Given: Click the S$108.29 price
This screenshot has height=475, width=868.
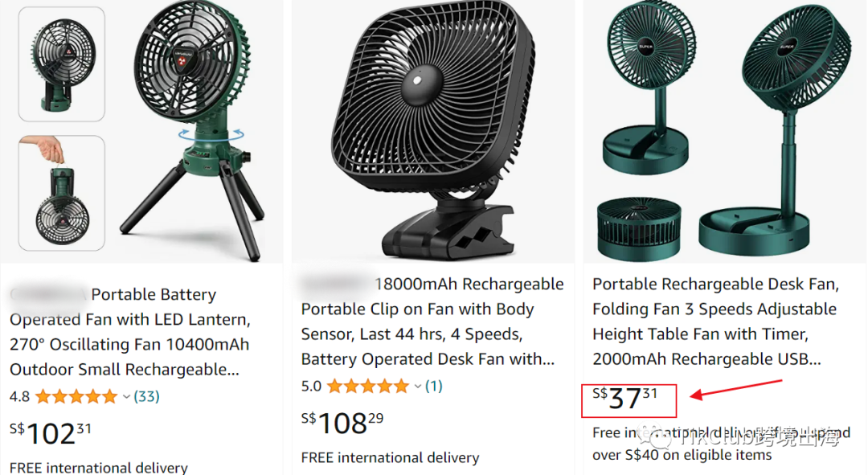Looking at the screenshot, I should tap(342, 422).
